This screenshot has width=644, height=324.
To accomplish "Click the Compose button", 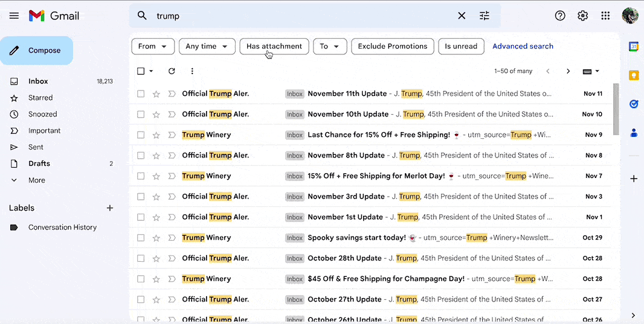I will (37, 51).
